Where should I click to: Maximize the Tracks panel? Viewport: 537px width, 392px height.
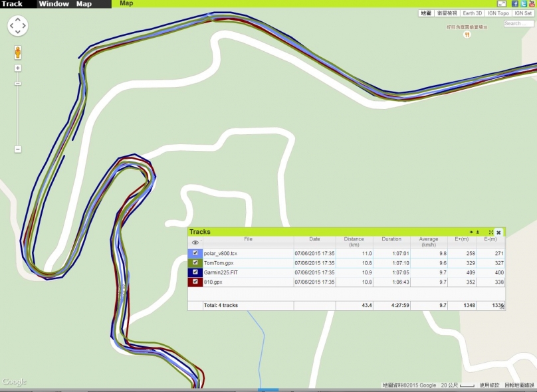point(490,233)
